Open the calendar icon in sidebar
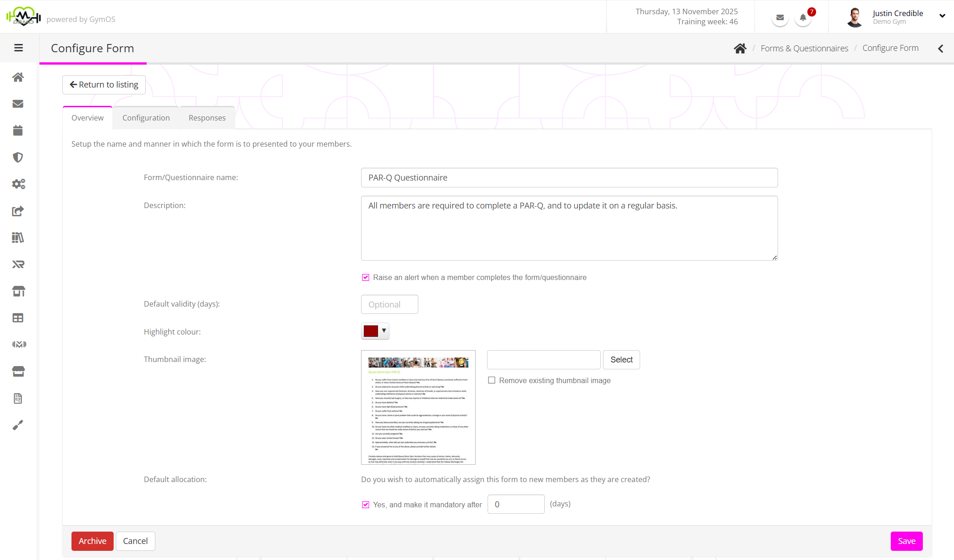This screenshot has height=560, width=954. click(x=18, y=131)
